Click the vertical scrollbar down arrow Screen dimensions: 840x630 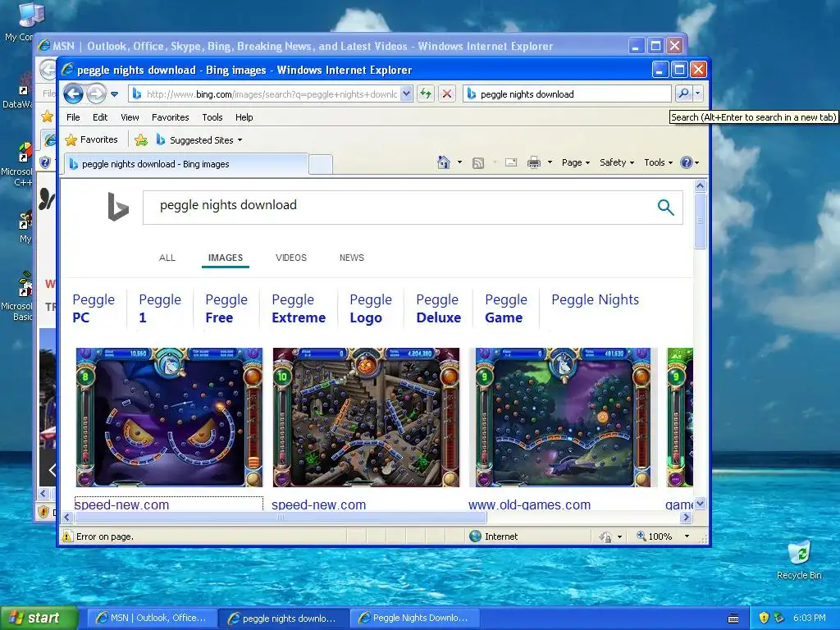click(701, 504)
